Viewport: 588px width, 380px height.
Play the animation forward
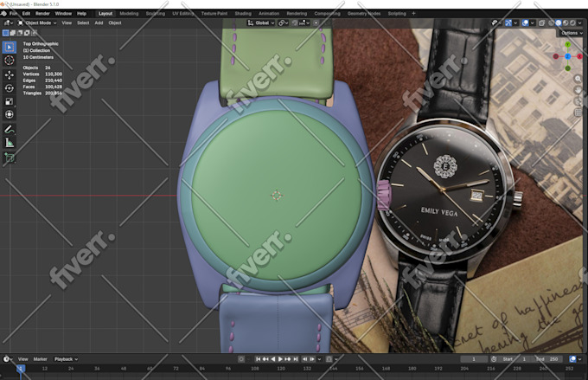click(x=280, y=359)
